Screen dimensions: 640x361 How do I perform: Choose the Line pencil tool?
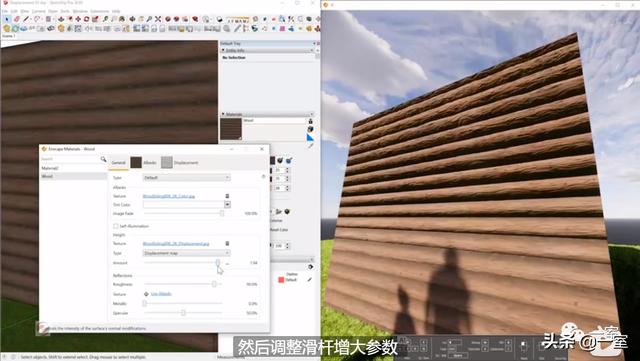coord(26,19)
